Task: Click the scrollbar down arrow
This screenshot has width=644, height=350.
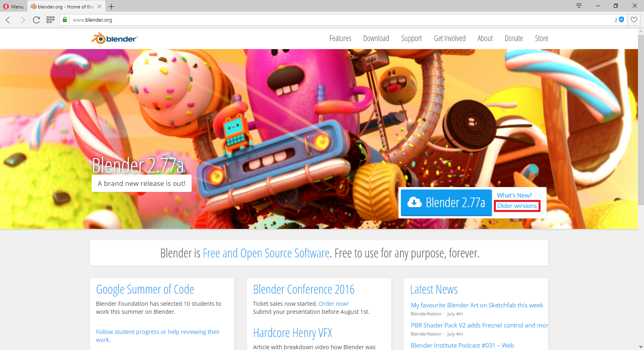Action: coord(641,346)
